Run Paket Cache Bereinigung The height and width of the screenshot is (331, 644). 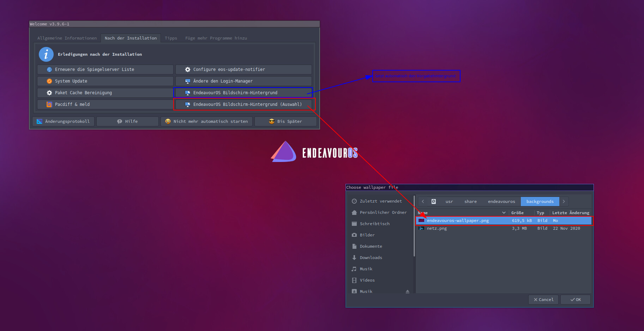click(105, 93)
